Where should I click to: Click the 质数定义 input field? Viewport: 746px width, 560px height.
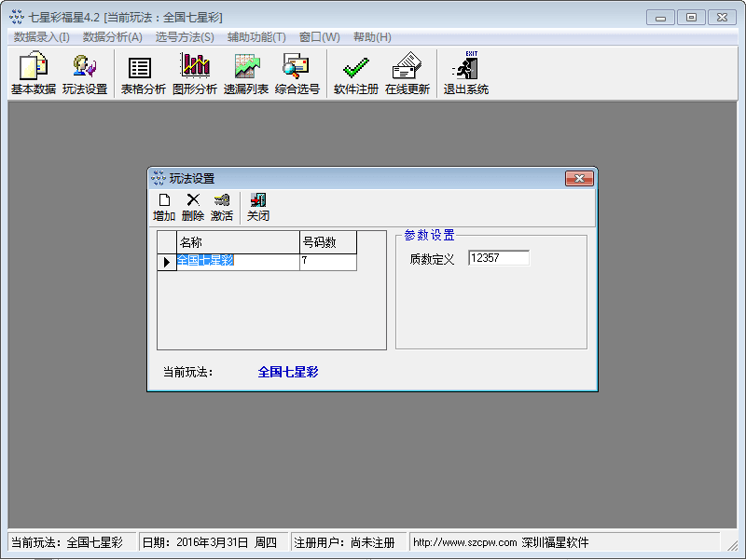coord(499,258)
